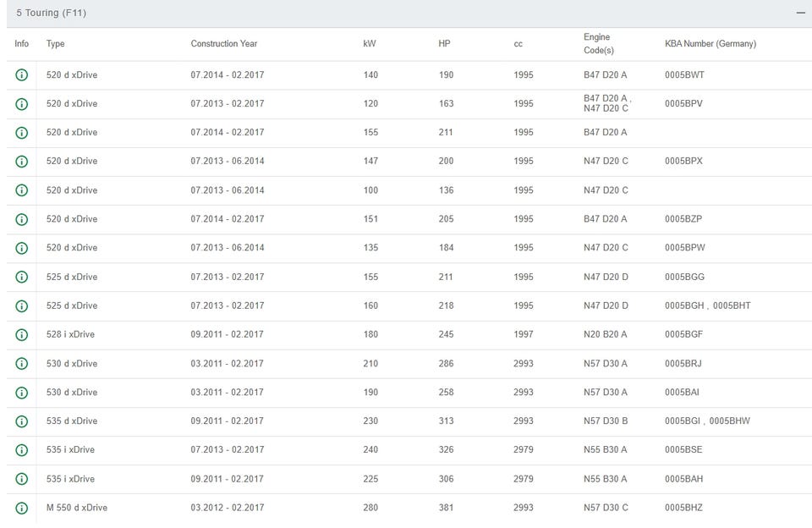Open info for 530 d xDrive 210 kW

(x=22, y=363)
